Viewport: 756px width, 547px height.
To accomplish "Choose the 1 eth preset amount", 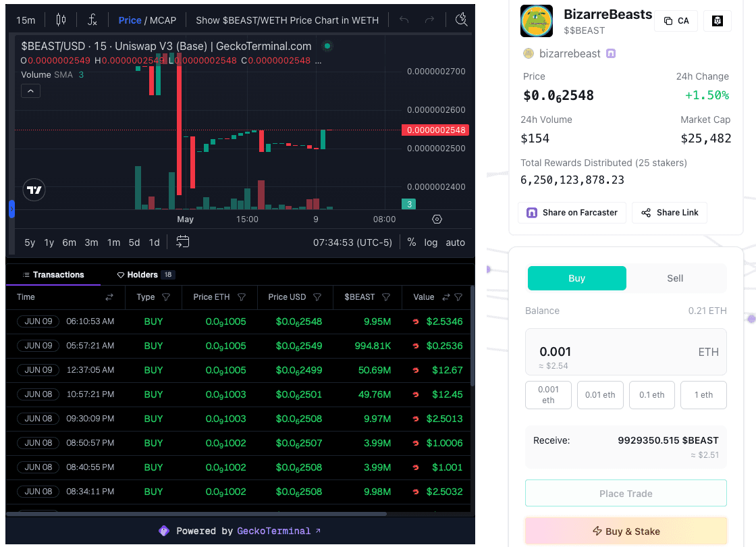I will [703, 395].
